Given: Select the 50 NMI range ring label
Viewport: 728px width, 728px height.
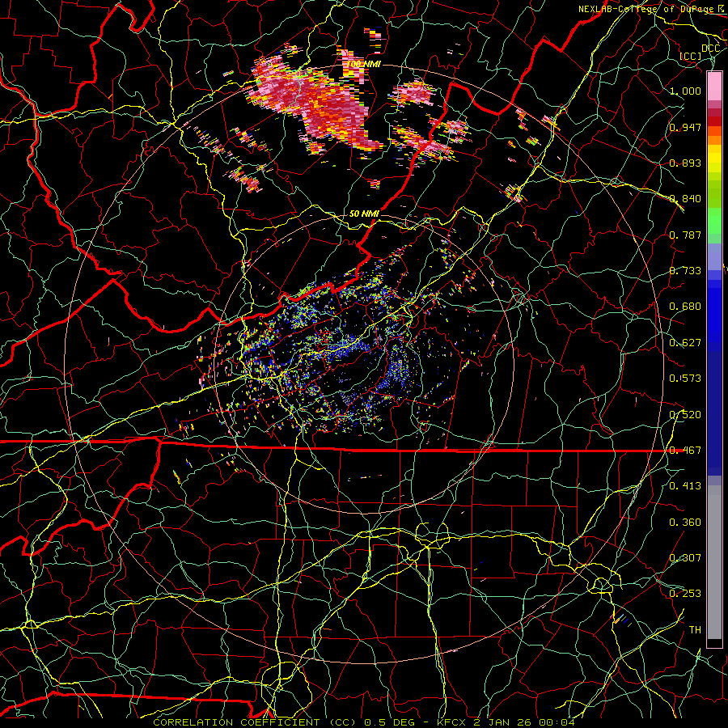Looking at the screenshot, I should [x=364, y=214].
